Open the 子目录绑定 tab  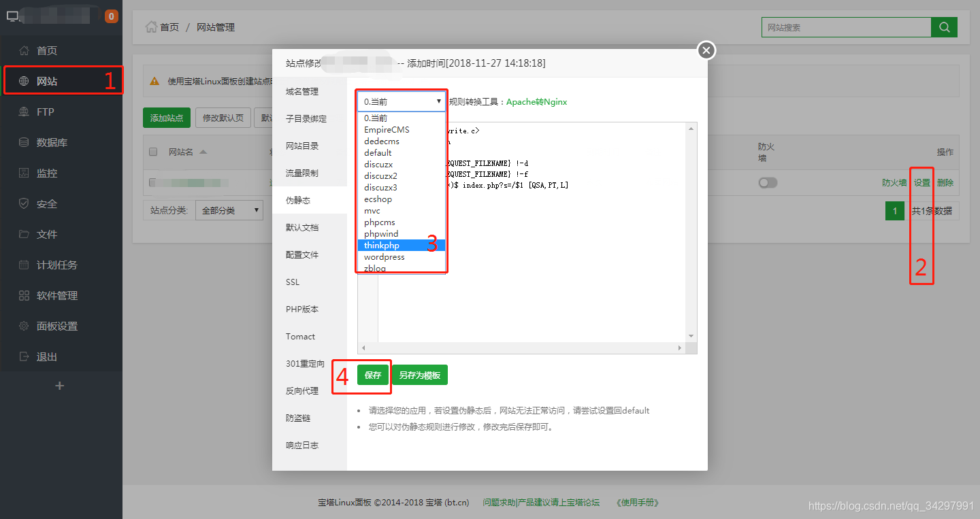pyautogui.click(x=310, y=118)
